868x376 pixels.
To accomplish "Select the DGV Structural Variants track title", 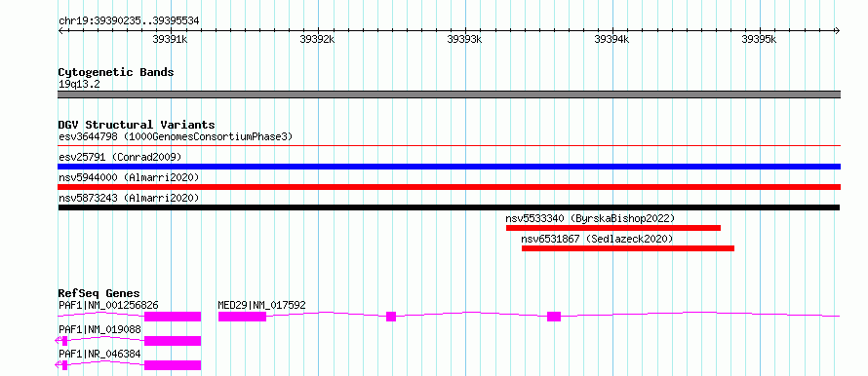I will [x=137, y=125].
